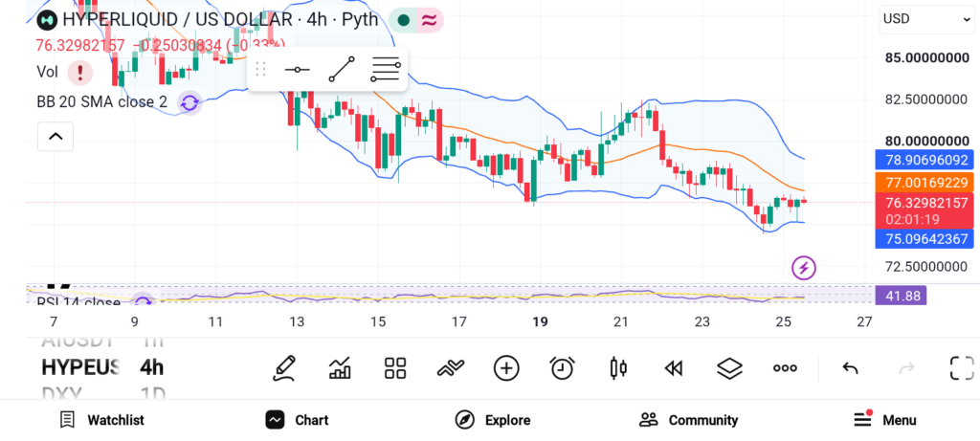Switch to the Chart tab
The width and height of the screenshot is (980, 441).
pyautogui.click(x=297, y=420)
